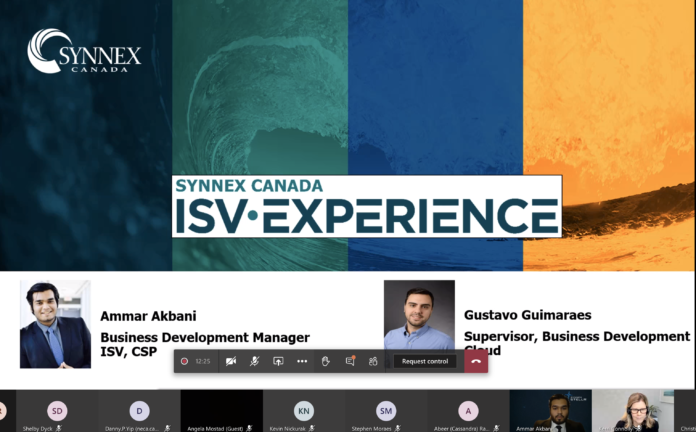Click 'Business Development Manager' title text
696x432 pixels.
coord(205,337)
